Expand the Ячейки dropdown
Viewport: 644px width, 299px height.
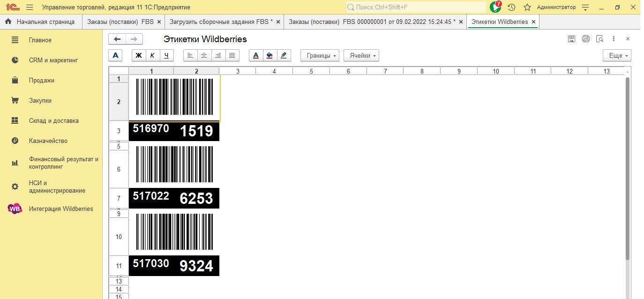pos(361,55)
